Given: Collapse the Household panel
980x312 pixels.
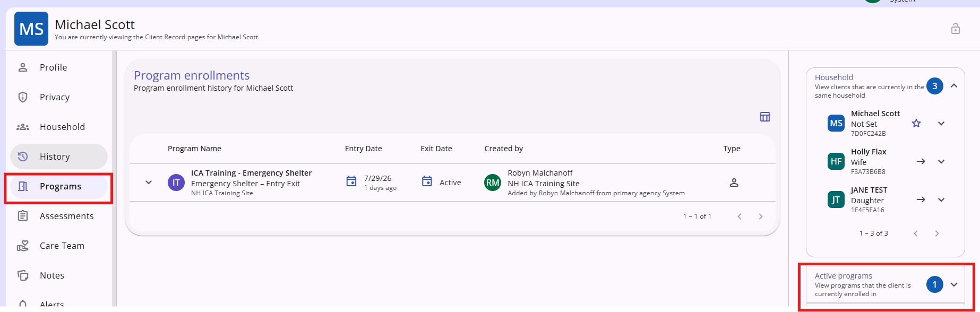Looking at the screenshot, I should coord(953,86).
